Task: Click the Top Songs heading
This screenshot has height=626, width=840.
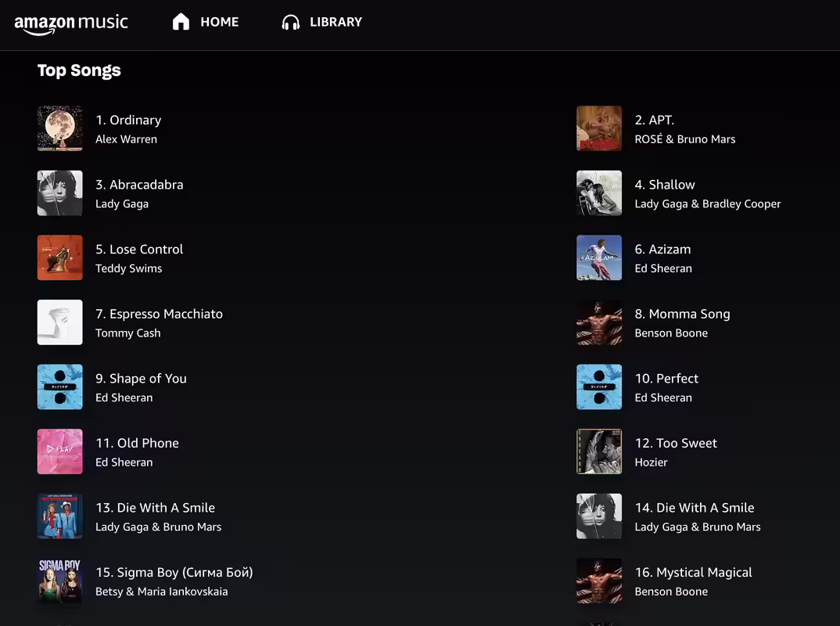Action: click(79, 70)
